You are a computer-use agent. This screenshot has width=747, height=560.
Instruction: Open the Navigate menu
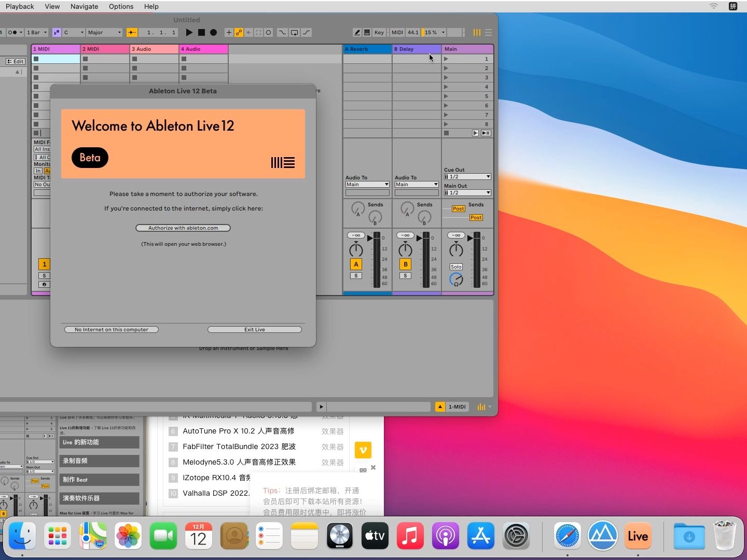coord(84,6)
